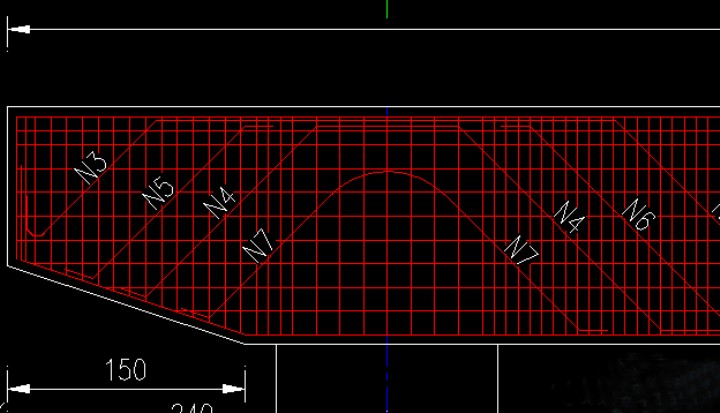Click the peak of the curved N7 bar
The width and height of the screenshot is (720, 413).
tap(387, 172)
